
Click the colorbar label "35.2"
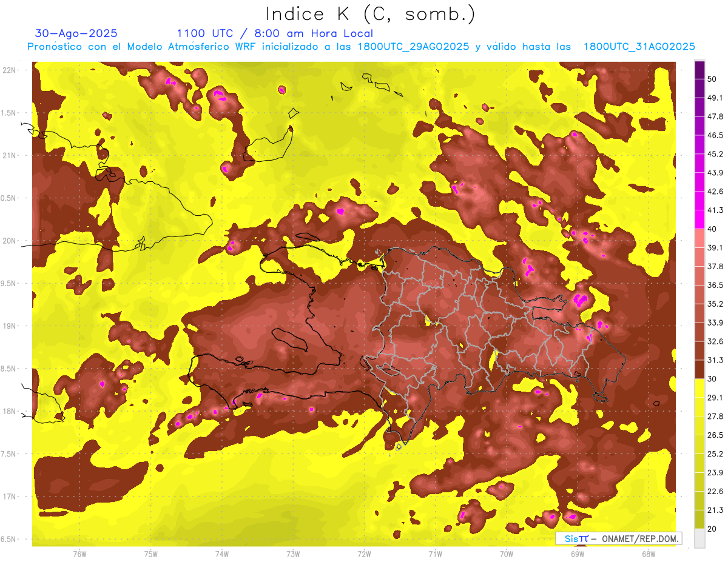click(715, 304)
